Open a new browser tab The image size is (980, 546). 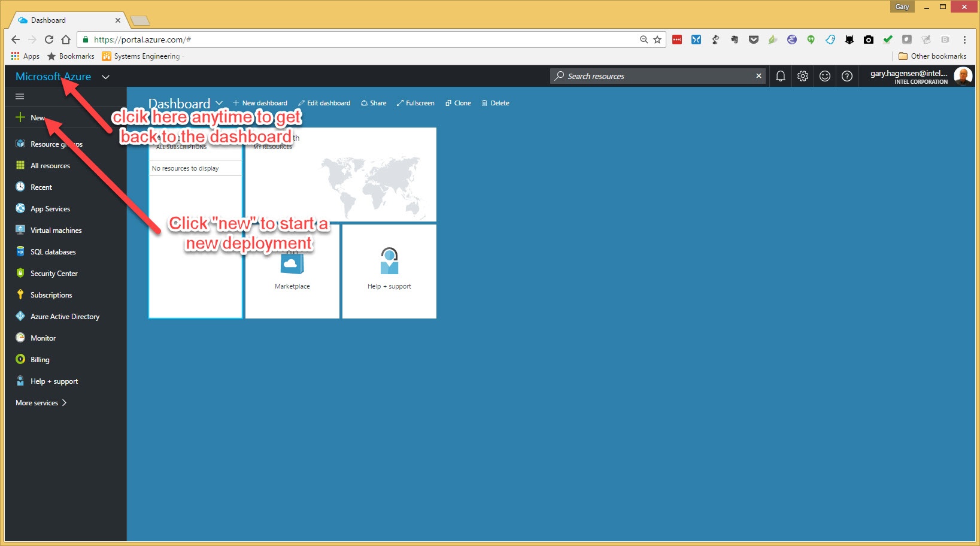coord(140,21)
